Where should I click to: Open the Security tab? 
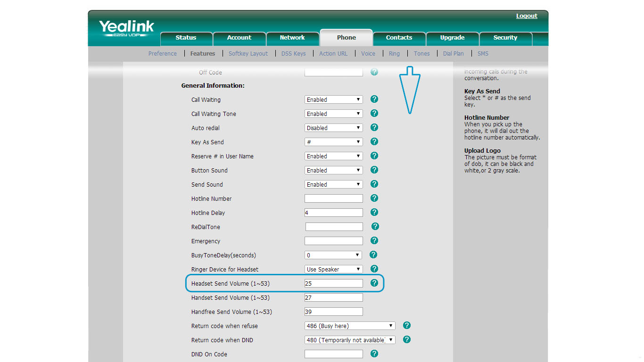(x=505, y=38)
